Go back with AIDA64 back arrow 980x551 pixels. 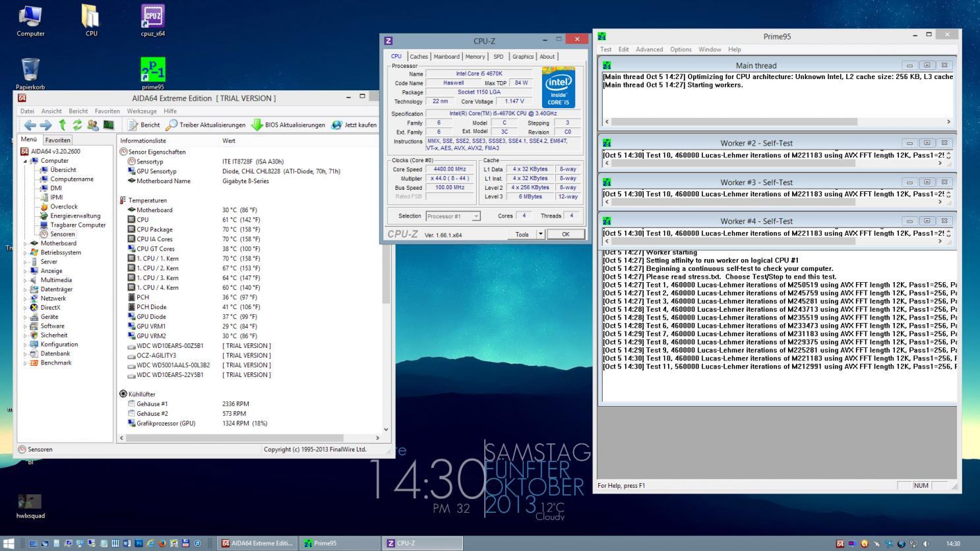[30, 125]
